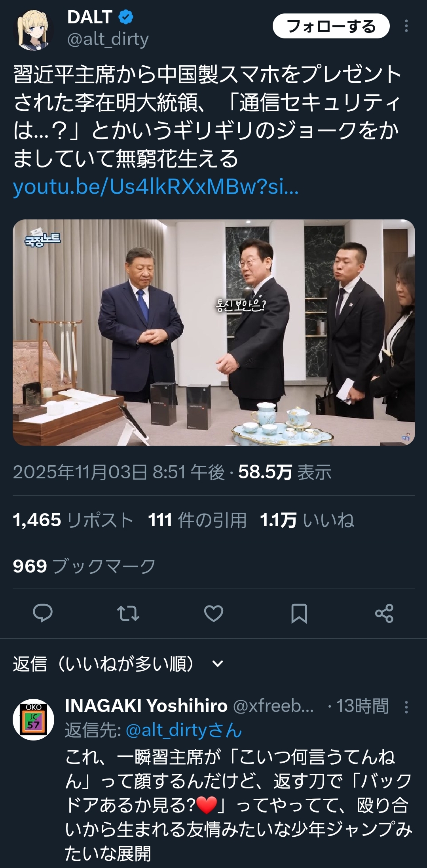Tap the reply speech bubble icon
Image resolution: width=427 pixels, height=868 pixels.
(x=42, y=613)
